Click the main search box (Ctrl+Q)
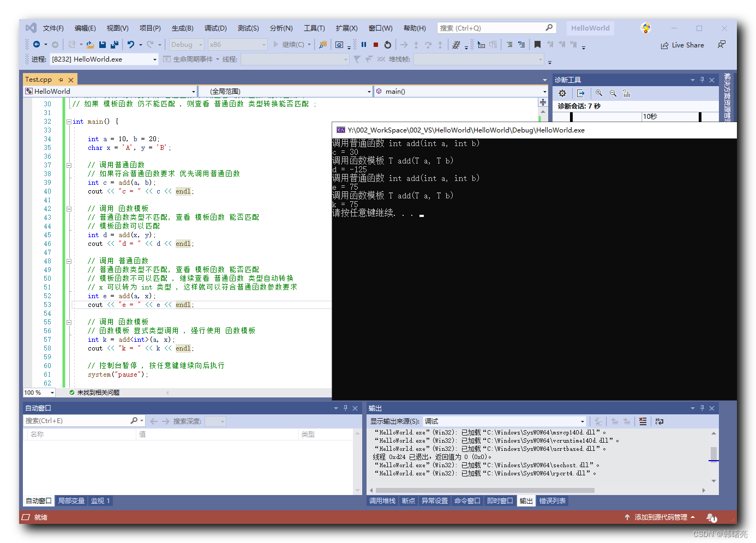This screenshot has height=543, width=756. (x=496, y=28)
